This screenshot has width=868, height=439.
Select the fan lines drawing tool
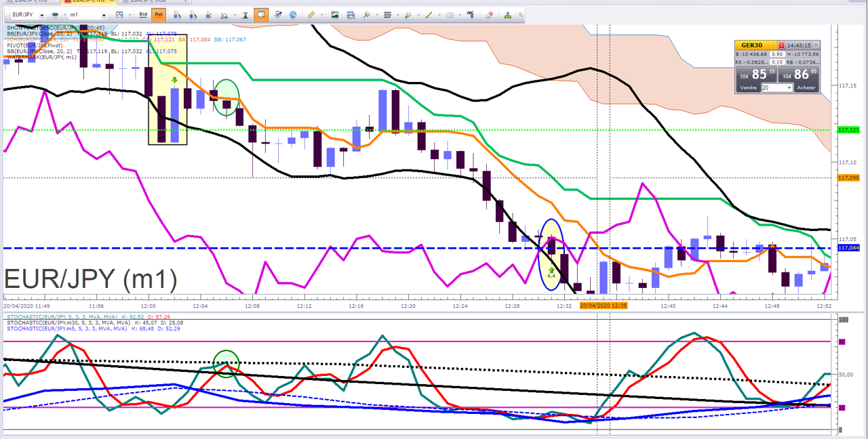point(408,15)
